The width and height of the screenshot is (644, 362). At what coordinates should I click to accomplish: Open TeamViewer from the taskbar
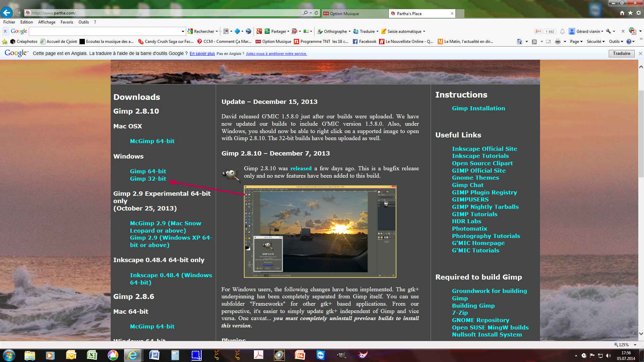(x=321, y=355)
